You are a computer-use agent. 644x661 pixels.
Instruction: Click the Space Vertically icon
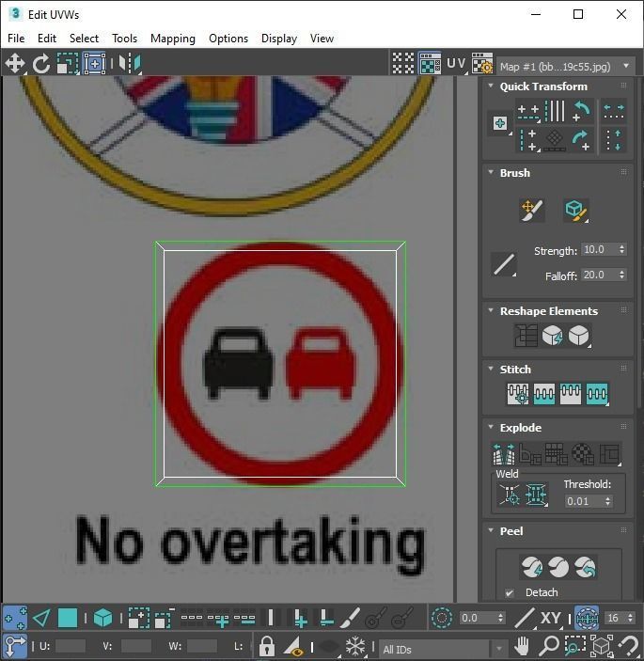tap(614, 140)
